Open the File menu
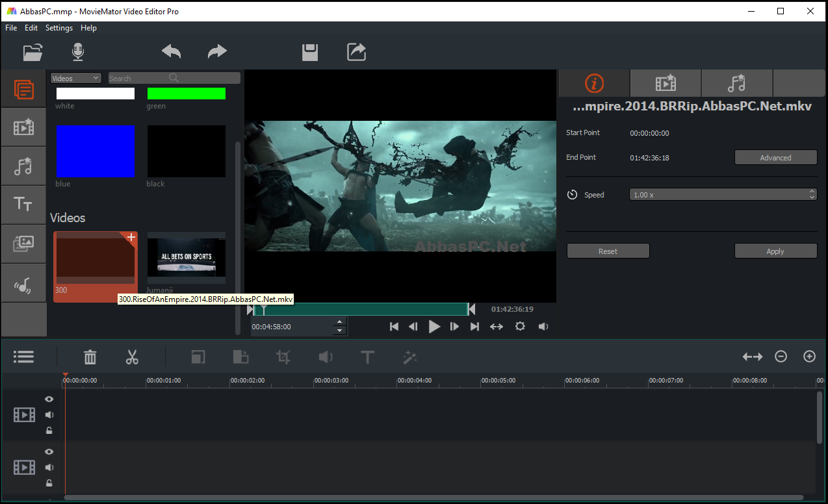This screenshot has width=828, height=504. click(x=11, y=28)
